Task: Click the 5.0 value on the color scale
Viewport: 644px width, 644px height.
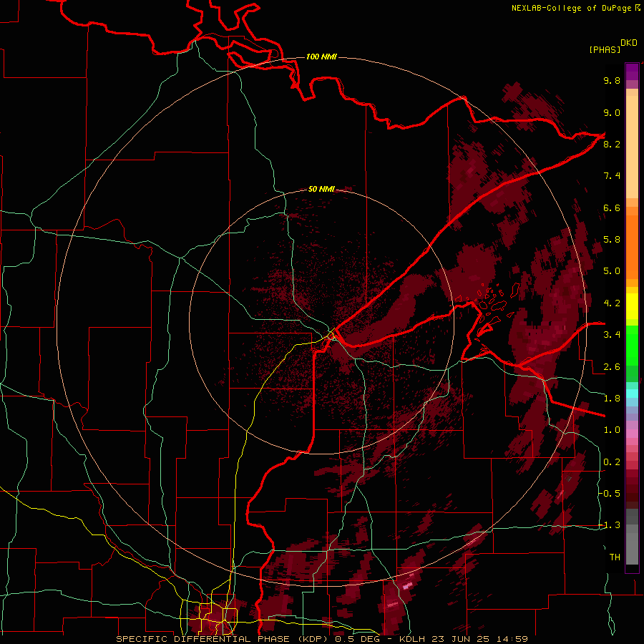Action: tap(612, 271)
